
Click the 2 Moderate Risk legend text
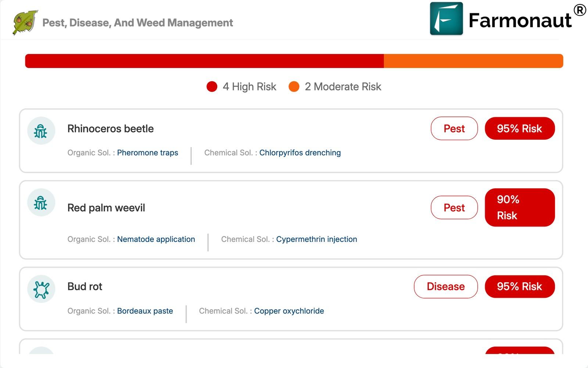pyautogui.click(x=343, y=87)
